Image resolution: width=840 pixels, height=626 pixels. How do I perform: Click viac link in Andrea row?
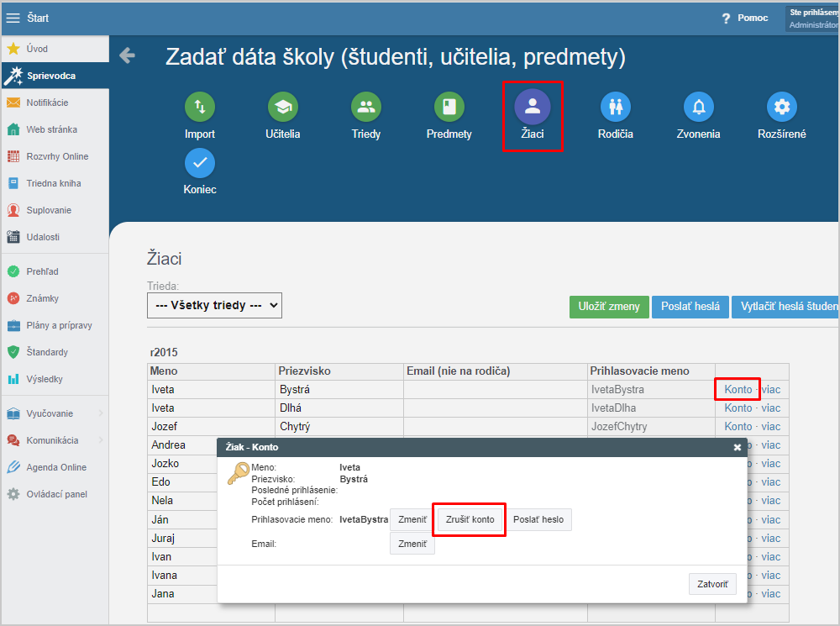[771, 445]
